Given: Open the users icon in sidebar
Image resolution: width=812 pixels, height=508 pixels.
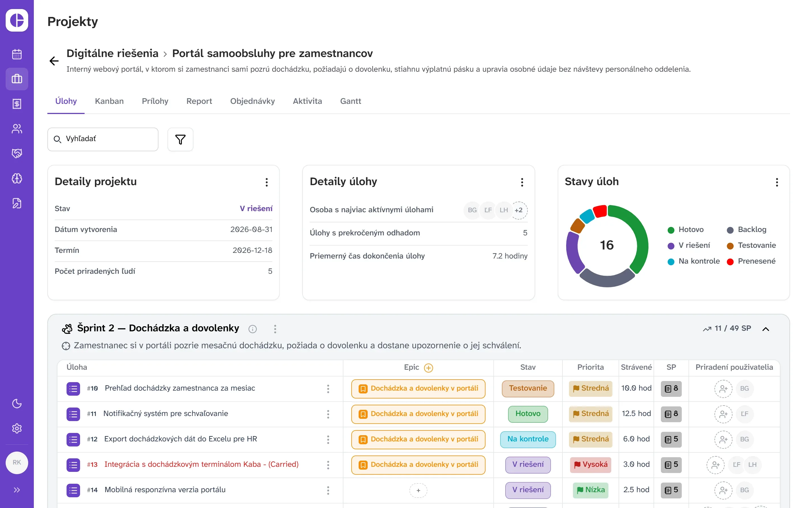Looking at the screenshot, I should (17, 129).
